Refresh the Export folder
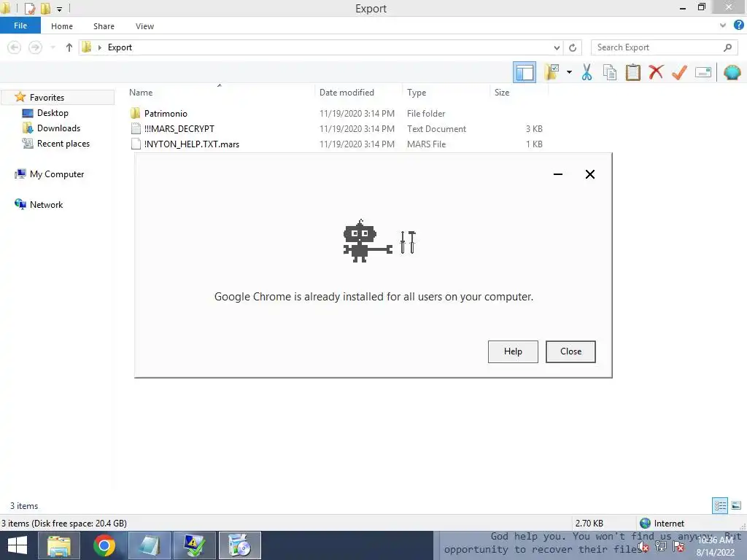Viewport: 747px width, 560px height. (573, 47)
